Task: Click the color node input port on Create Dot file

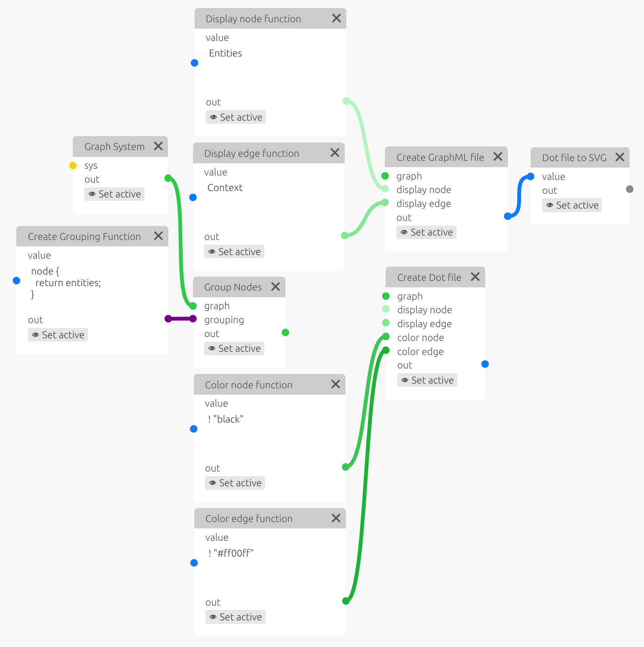Action: tap(386, 337)
